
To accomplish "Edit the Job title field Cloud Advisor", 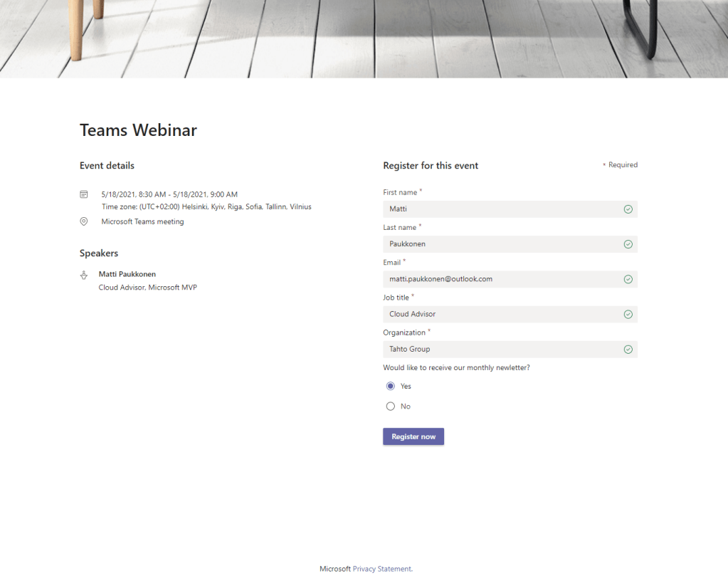I will click(498, 314).
